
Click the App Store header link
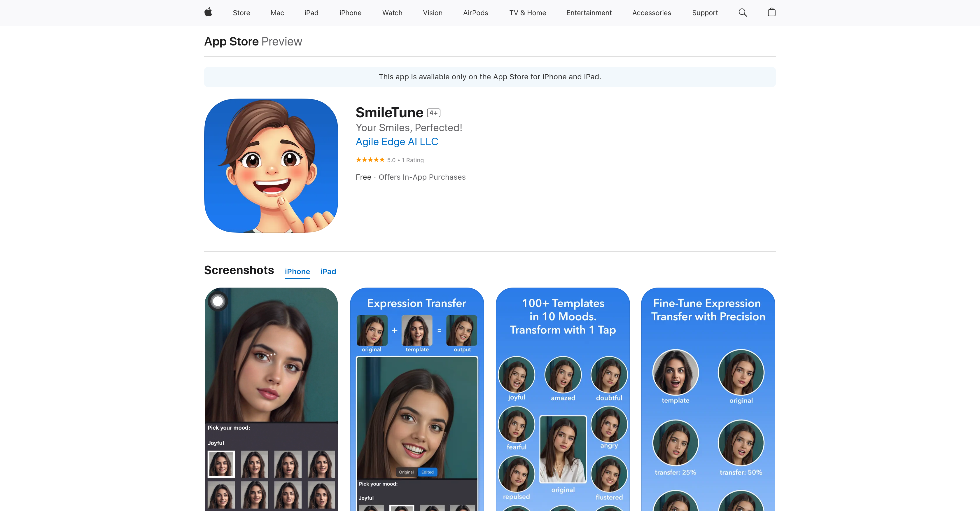tap(231, 41)
